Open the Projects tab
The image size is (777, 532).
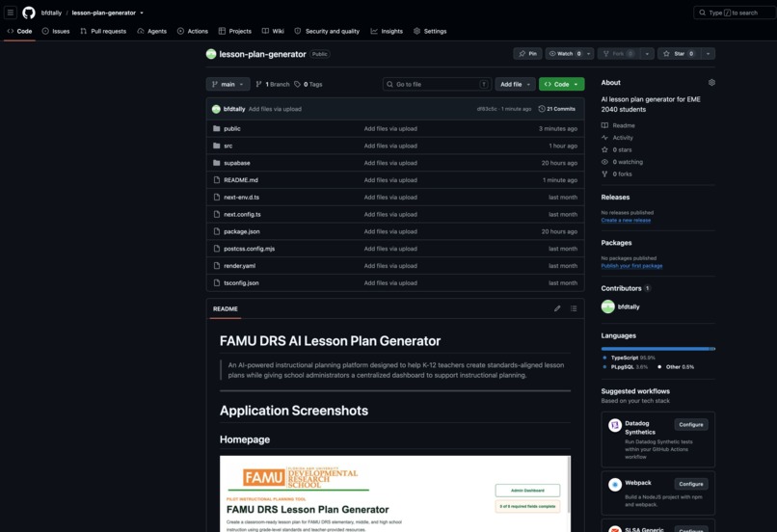pyautogui.click(x=235, y=31)
